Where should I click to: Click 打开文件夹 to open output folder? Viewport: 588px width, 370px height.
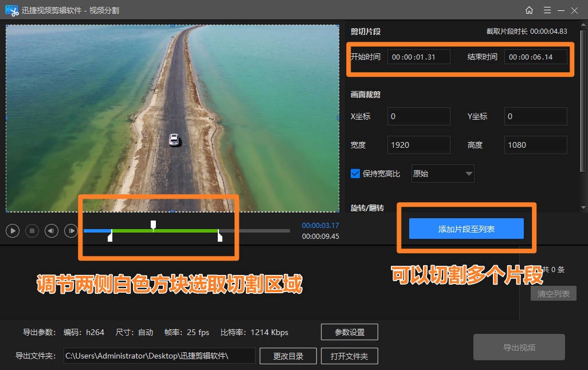pyautogui.click(x=350, y=356)
